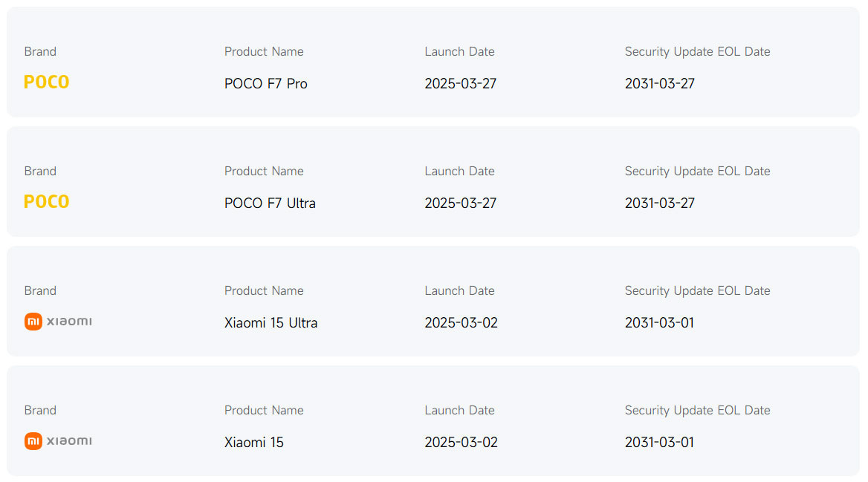Click the Xiaomi logo in the 15 Ultra row
868x482 pixels.
point(58,322)
